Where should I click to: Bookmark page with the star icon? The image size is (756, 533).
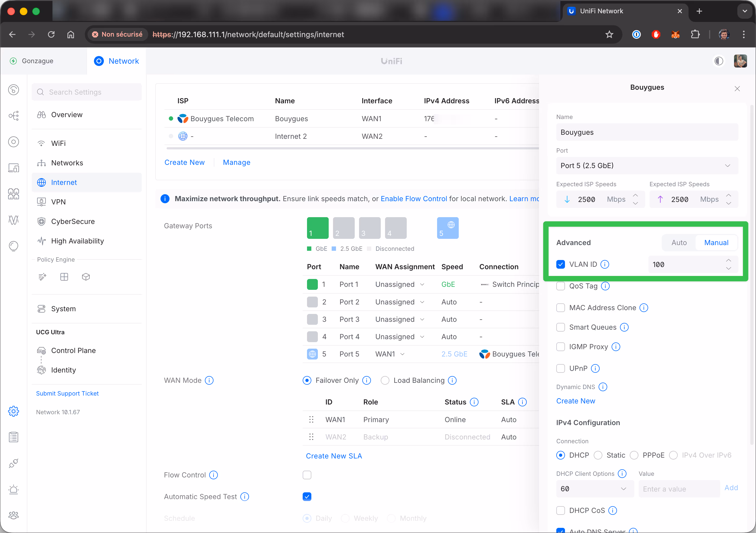pyautogui.click(x=609, y=34)
